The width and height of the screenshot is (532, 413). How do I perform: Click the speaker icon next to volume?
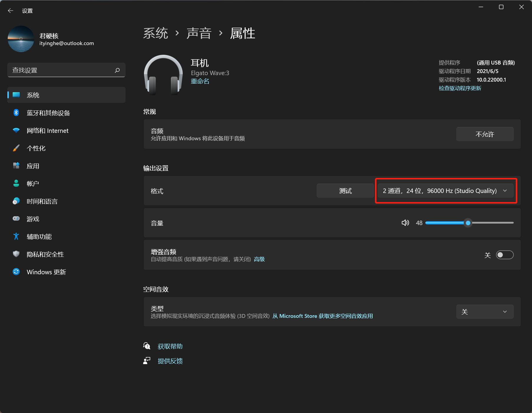click(x=405, y=223)
